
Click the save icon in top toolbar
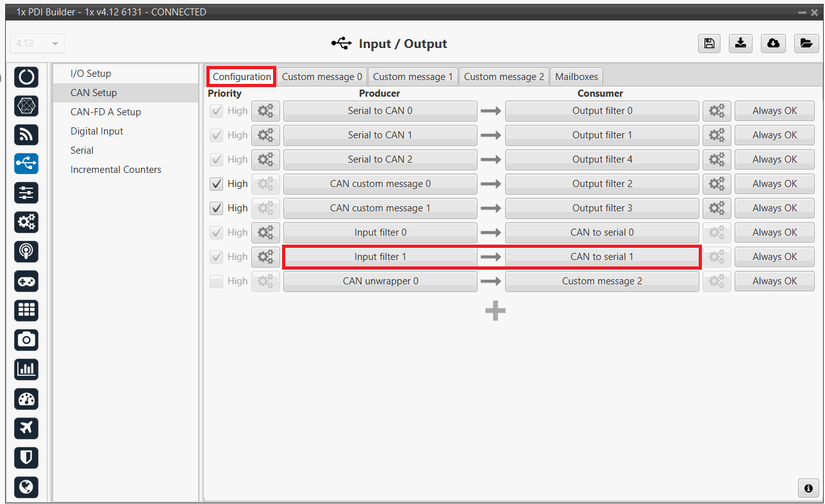pyautogui.click(x=709, y=44)
